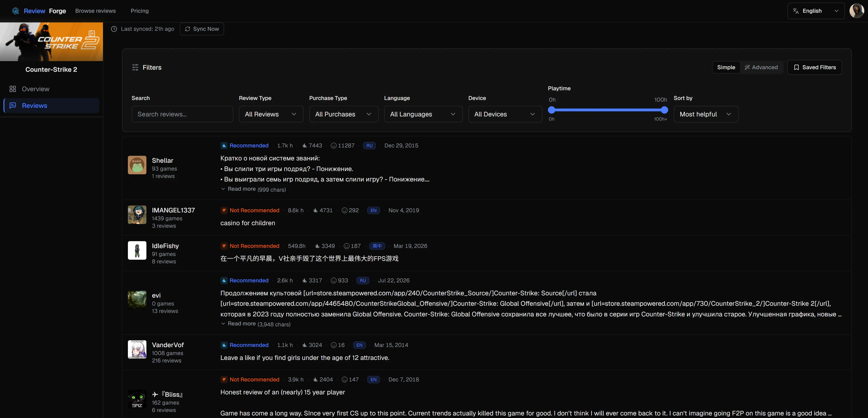Click the sidebar collapse icon on game banner
Screen dimensions: 868x418
(92, 34)
